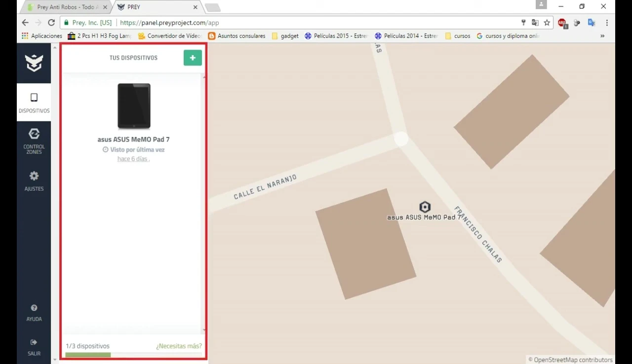632x364 pixels.
Task: Open the gadget bookmarks folder
Action: tap(285, 36)
